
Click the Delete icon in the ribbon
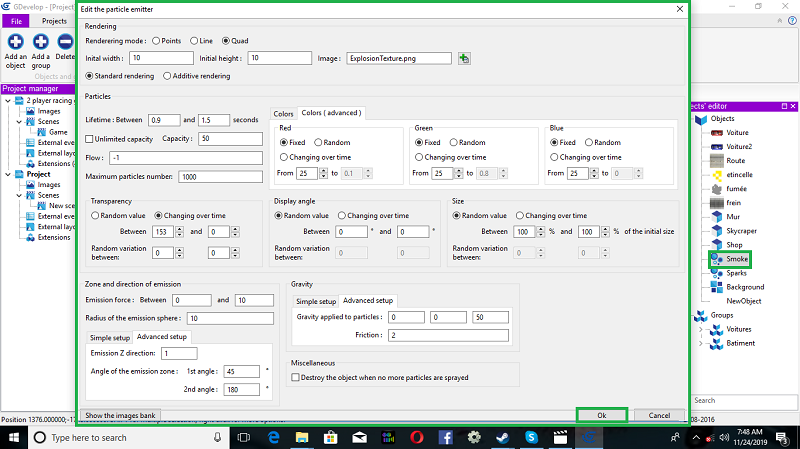pos(65,42)
